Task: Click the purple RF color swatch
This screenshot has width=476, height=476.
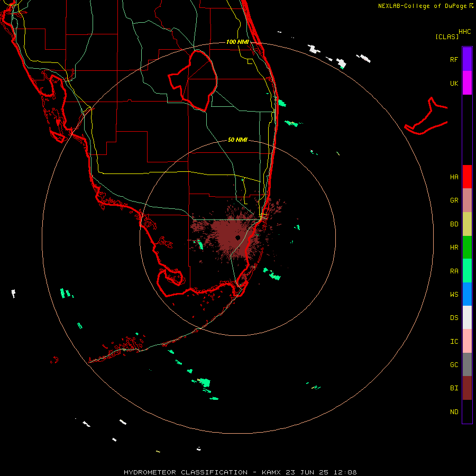Action: click(x=467, y=59)
